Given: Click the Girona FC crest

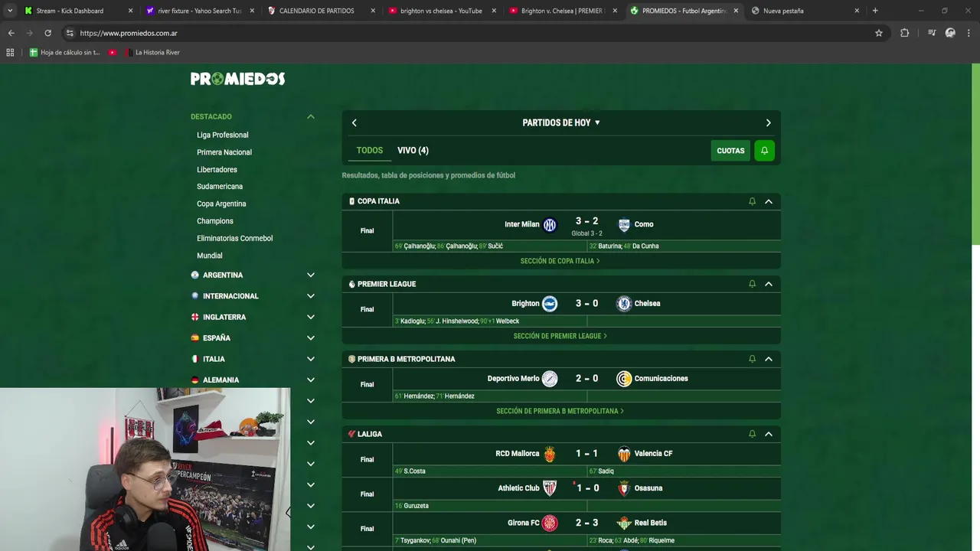Looking at the screenshot, I should [550, 523].
